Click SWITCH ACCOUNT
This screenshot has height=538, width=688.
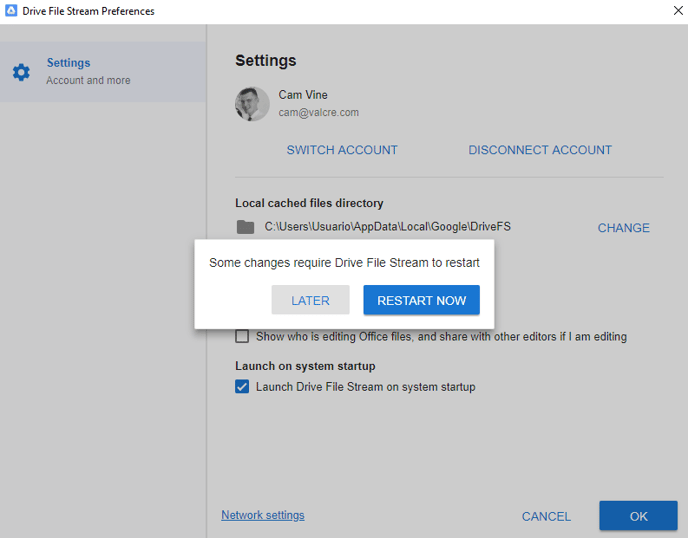[x=342, y=150]
